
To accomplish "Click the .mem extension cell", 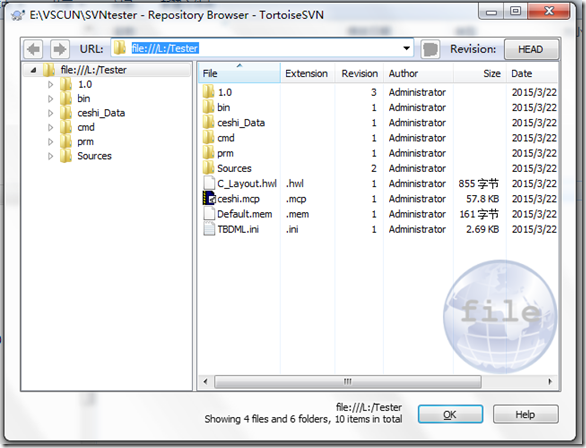I will tap(297, 214).
